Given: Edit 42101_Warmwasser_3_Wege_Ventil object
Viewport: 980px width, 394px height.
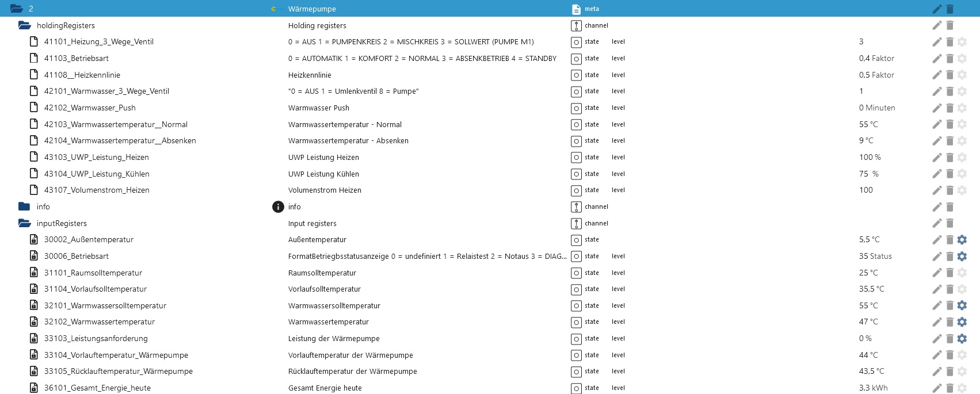Looking at the screenshot, I should tap(937, 91).
